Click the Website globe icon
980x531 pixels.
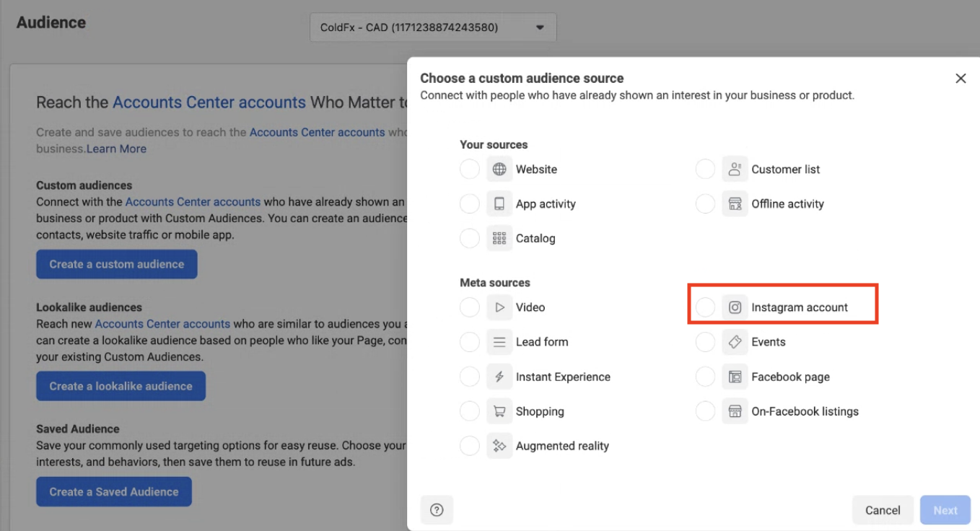(x=499, y=170)
